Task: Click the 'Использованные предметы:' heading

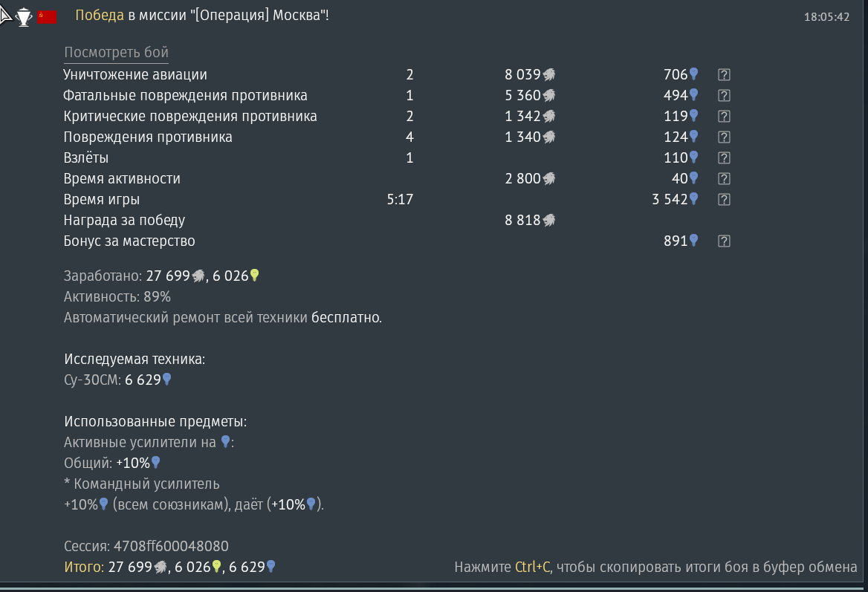Action: click(155, 422)
